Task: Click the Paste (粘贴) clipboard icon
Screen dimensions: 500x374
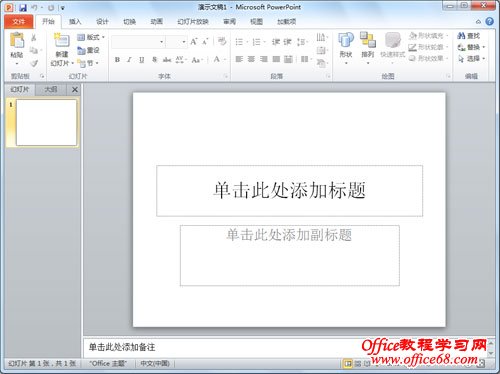Action: point(16,41)
